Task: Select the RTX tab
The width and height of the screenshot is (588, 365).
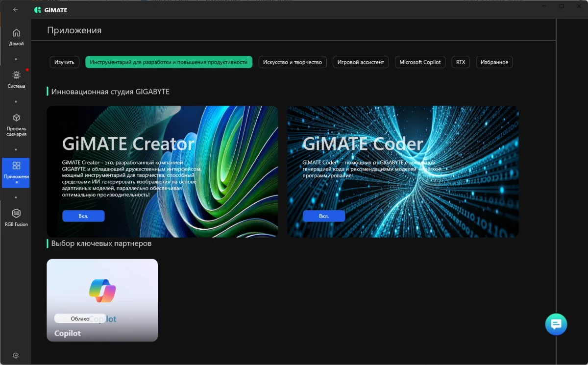Action: click(x=461, y=62)
